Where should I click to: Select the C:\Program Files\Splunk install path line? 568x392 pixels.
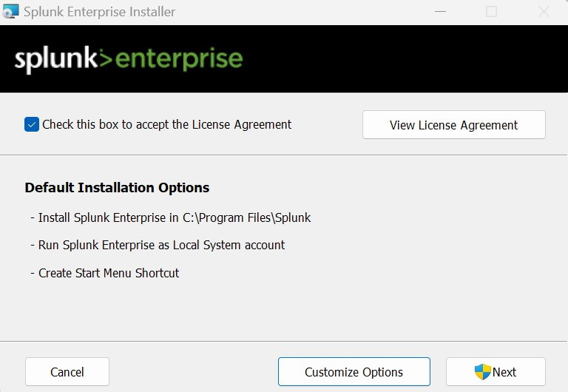171,217
